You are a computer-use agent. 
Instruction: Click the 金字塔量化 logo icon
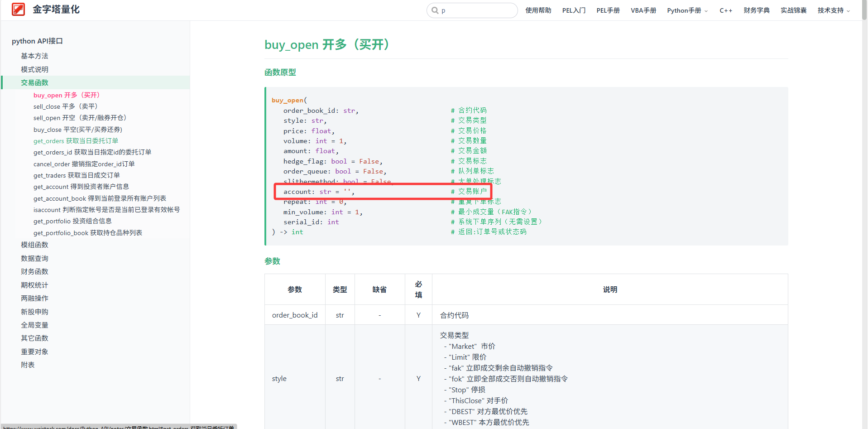click(x=18, y=10)
